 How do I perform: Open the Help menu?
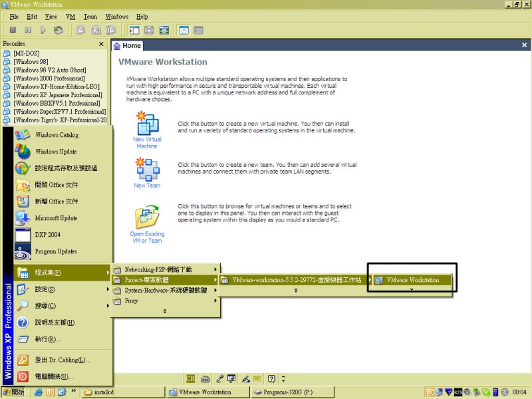tap(142, 17)
